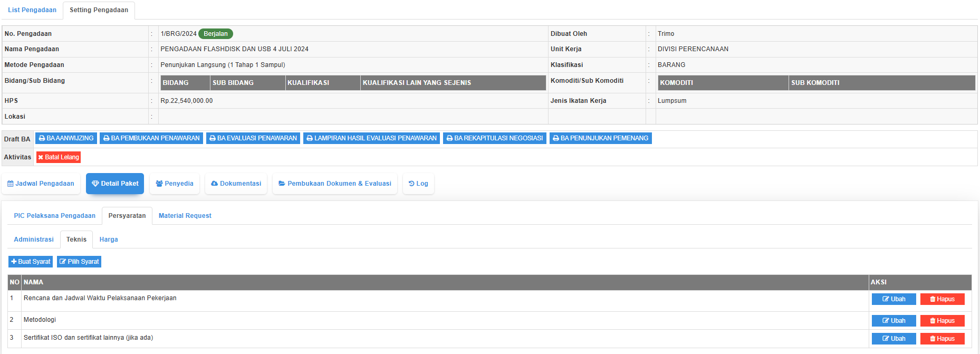
Task: Open Lampiran Hasil Evaluasi Penawaran
Action: coord(371,138)
